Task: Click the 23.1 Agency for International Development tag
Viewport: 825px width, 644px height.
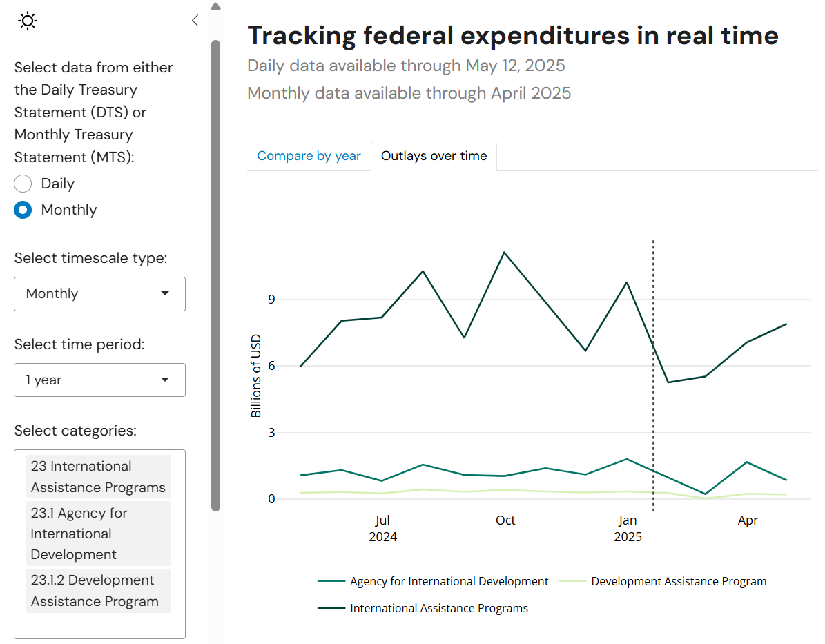Action: [x=98, y=534]
